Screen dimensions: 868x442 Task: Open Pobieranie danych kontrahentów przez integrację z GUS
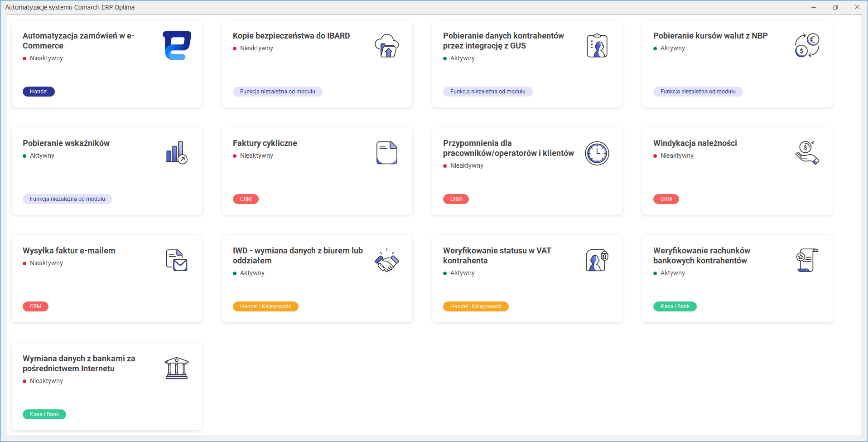click(503, 41)
